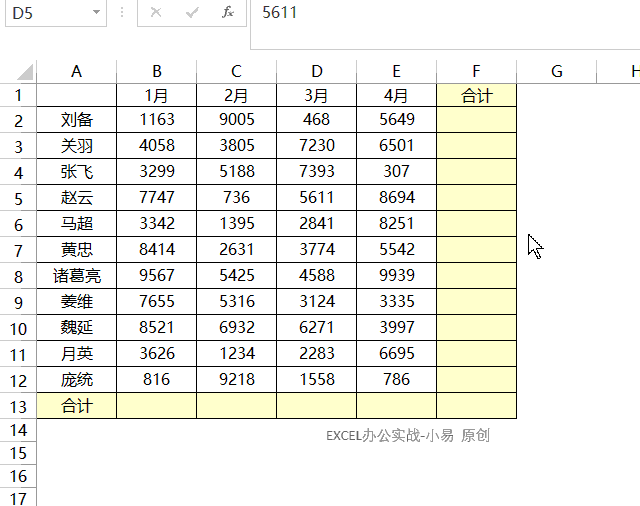The image size is (640, 506).
Task: Click cell containing 9939
Action: pyautogui.click(x=396, y=276)
